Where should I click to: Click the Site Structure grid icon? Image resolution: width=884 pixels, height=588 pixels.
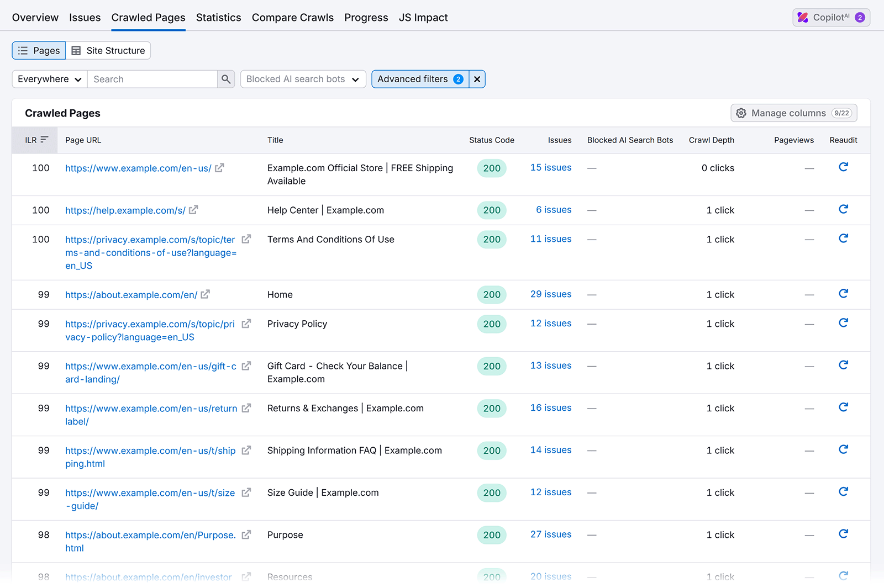click(x=78, y=50)
